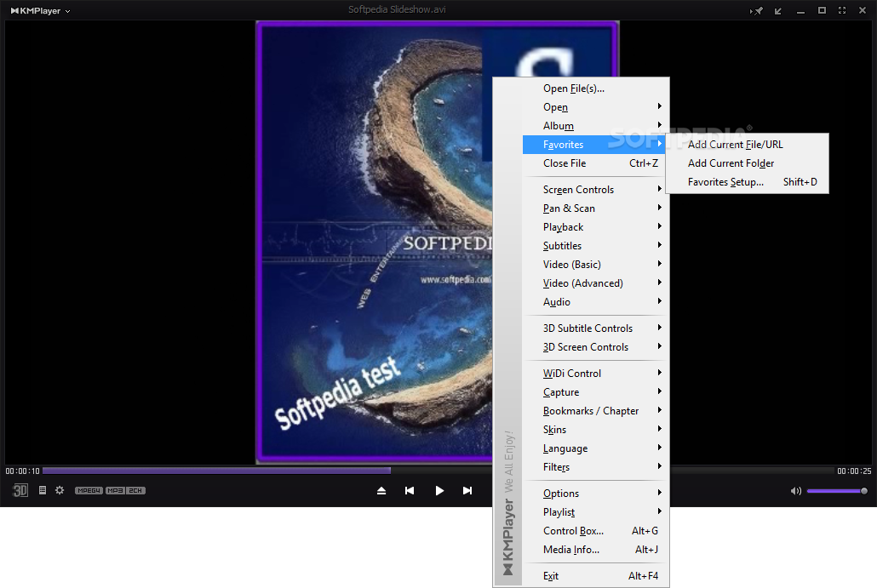Expand Screen Controls submenu
This screenshot has width=877, height=588.
pyautogui.click(x=596, y=190)
